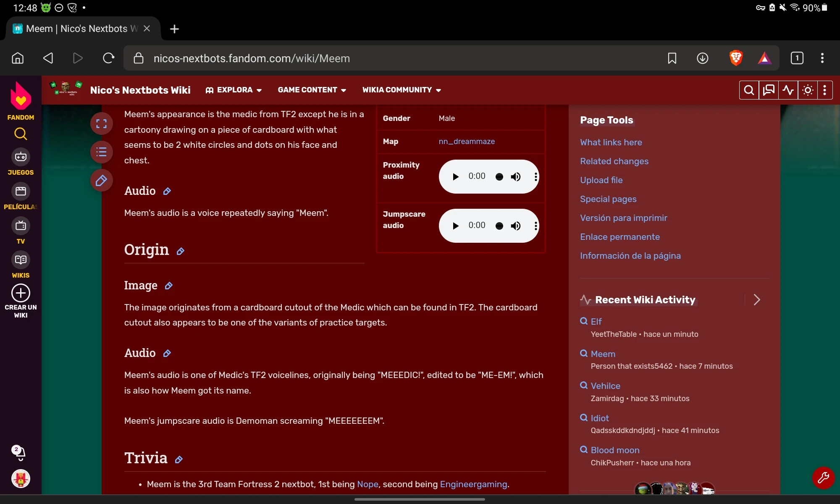Click the What links here link
This screenshot has height=504, width=840.
[611, 142]
